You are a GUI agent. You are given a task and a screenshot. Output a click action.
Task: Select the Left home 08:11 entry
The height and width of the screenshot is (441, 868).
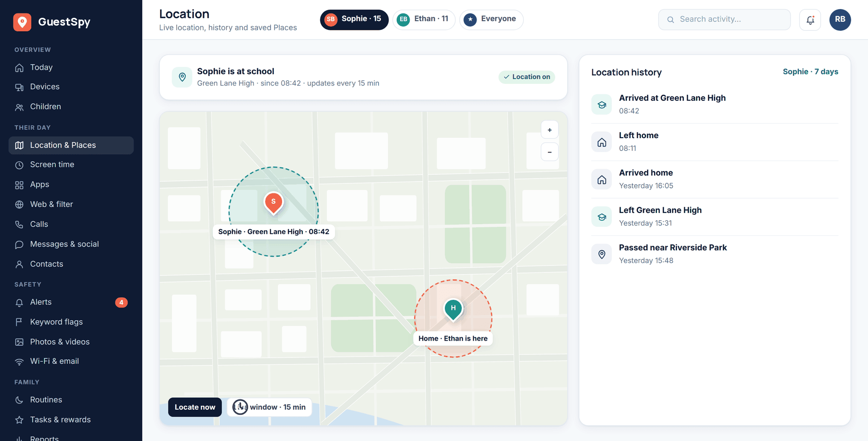pos(715,142)
